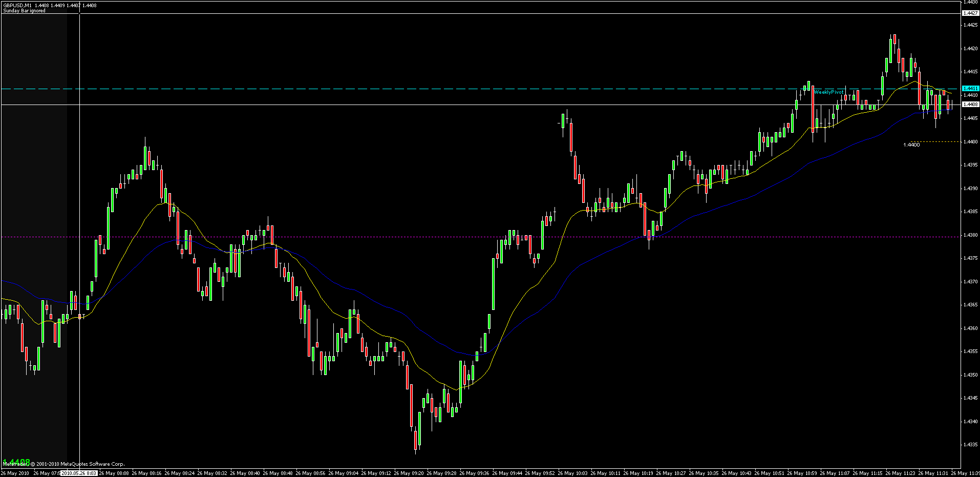Select the 1.4390 price axis label

971,189
